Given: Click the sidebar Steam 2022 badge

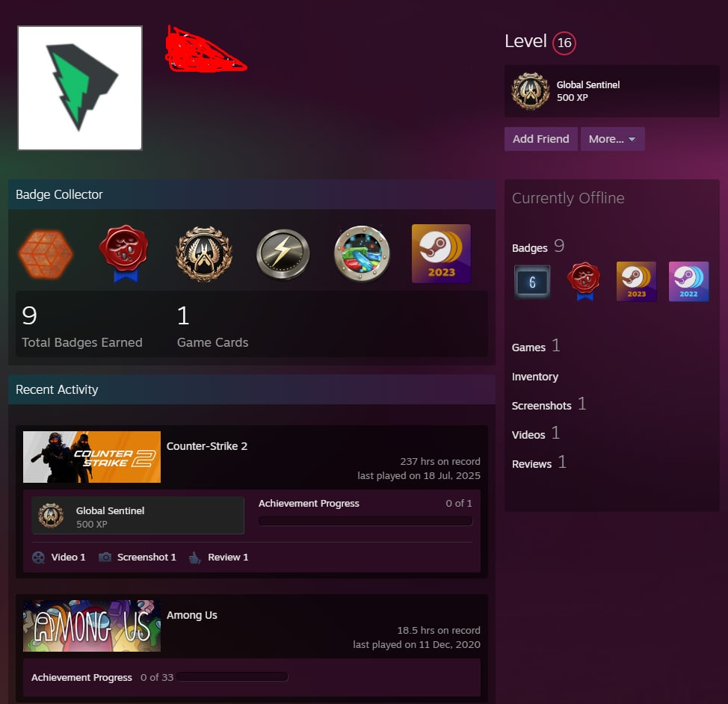Looking at the screenshot, I should (x=688, y=282).
